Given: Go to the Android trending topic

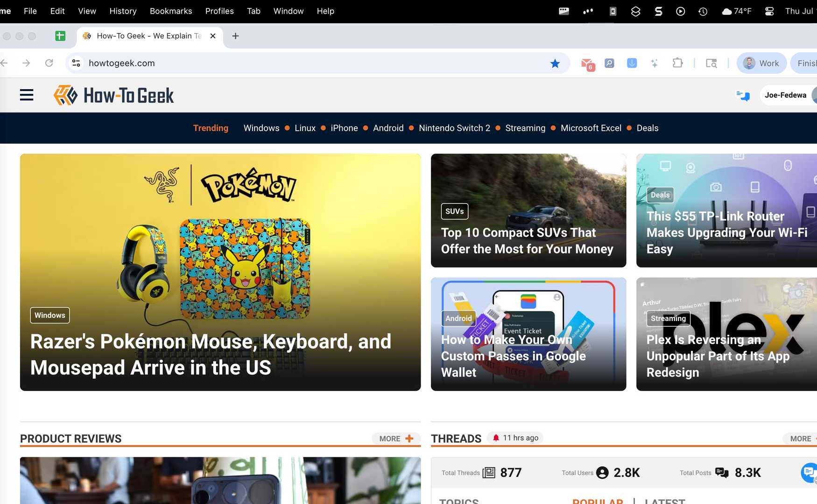Looking at the screenshot, I should [388, 128].
